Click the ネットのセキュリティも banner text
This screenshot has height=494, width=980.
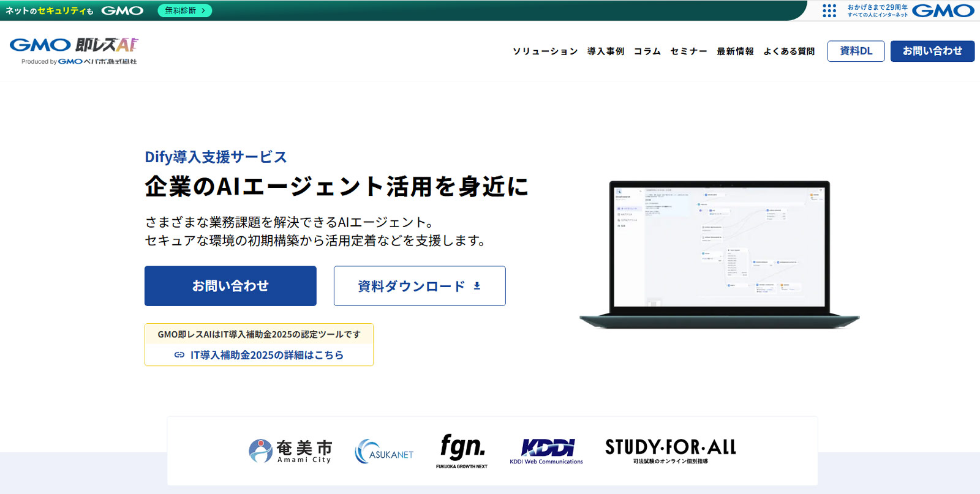[x=50, y=11]
